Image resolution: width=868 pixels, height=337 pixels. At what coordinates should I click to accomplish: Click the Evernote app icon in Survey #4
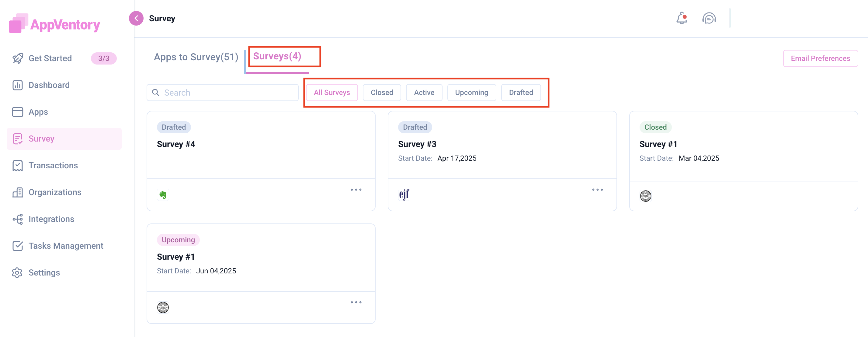click(x=163, y=195)
